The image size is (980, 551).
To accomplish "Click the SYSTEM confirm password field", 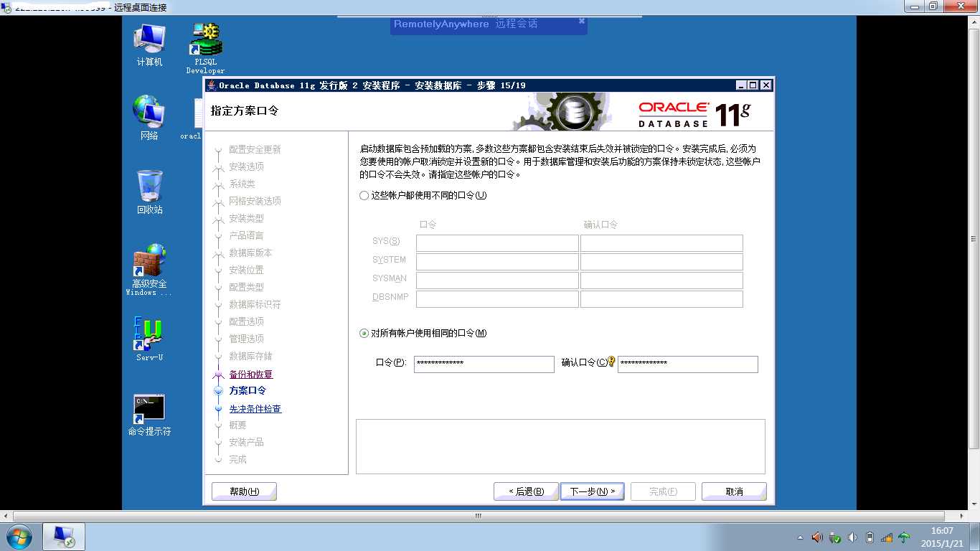I will tap(661, 262).
